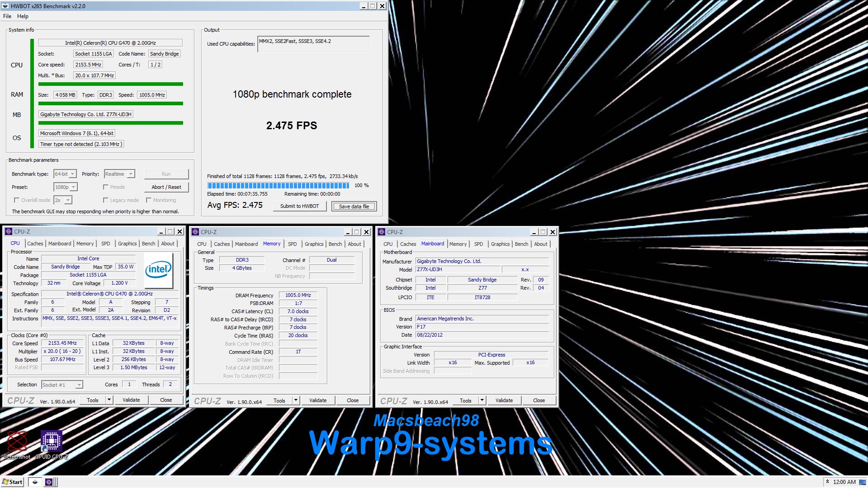Minimize the HWBOT x265 Benchmark window
This screenshot has height=488, width=868.
click(364, 6)
